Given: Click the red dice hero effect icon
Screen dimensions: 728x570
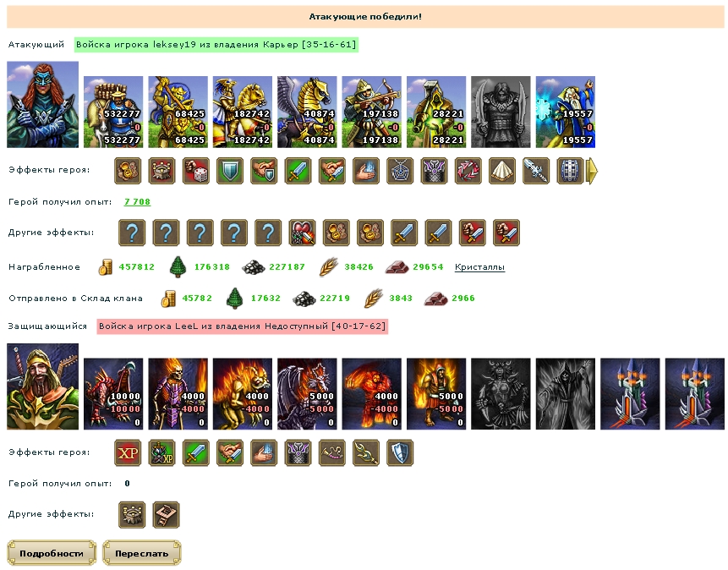Looking at the screenshot, I should pos(196,171).
